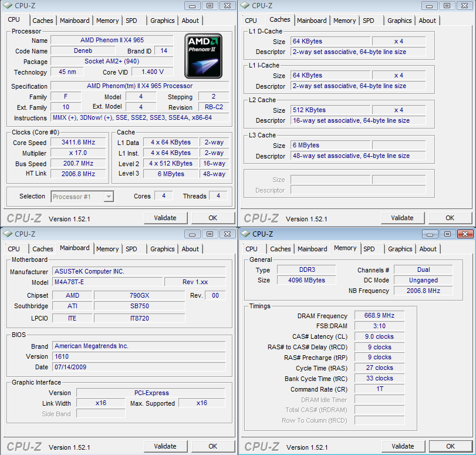Click OK in the CPU window
476x455 pixels.
(213, 218)
